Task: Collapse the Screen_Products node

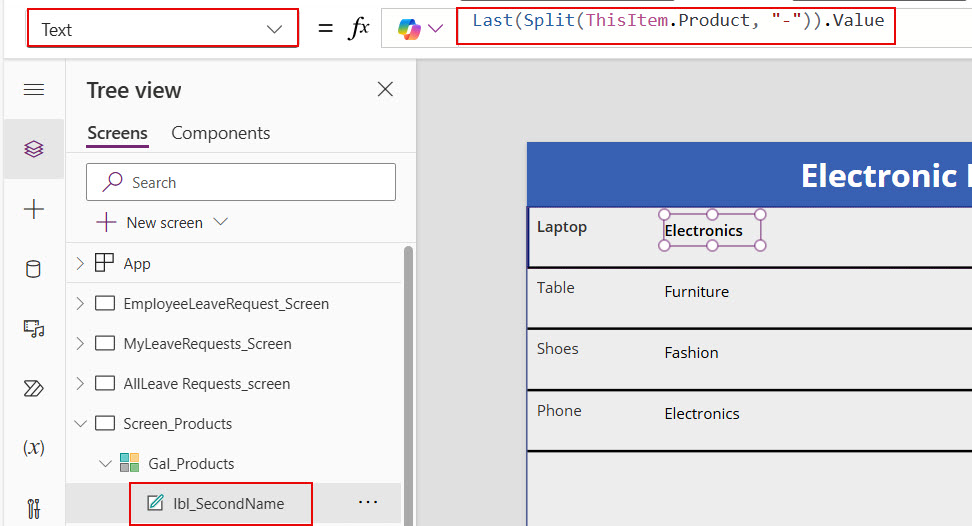Action: coord(80,424)
